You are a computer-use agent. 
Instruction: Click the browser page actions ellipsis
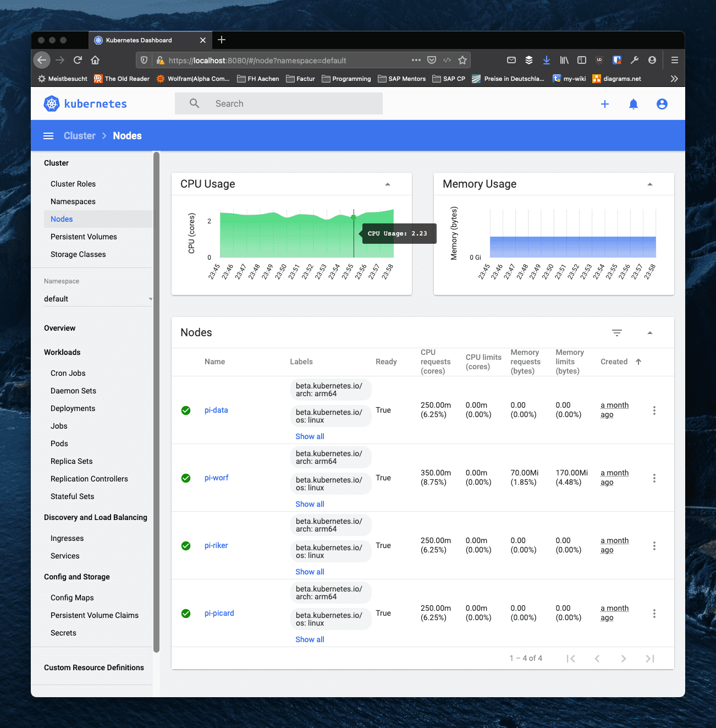pyautogui.click(x=416, y=60)
